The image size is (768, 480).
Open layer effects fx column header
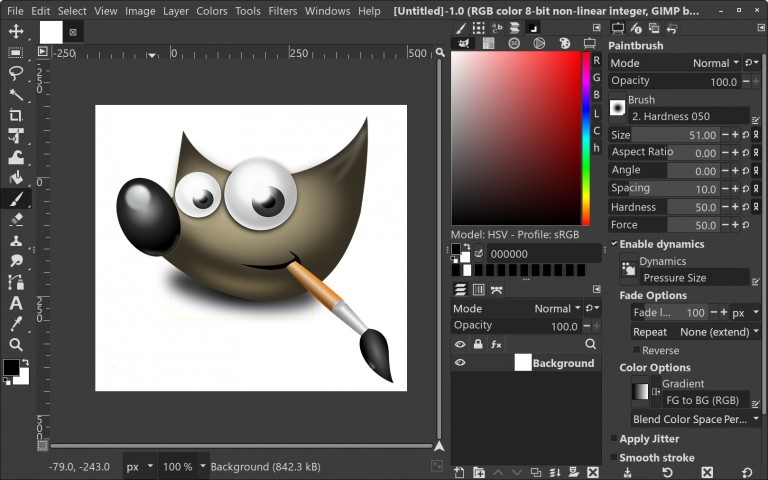pos(496,345)
